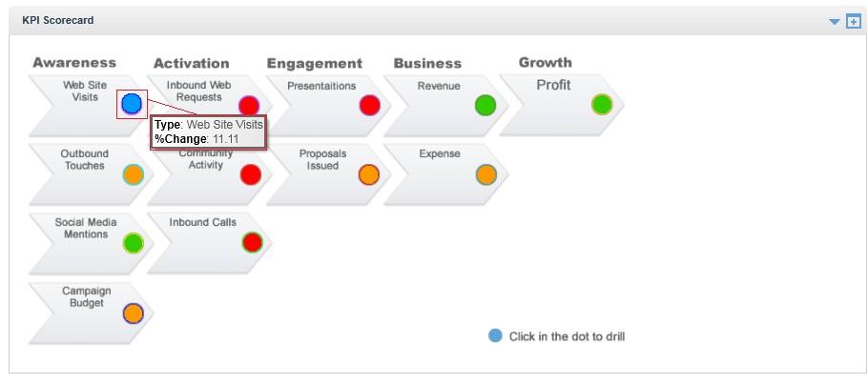Click the Growth column heading

point(546,63)
